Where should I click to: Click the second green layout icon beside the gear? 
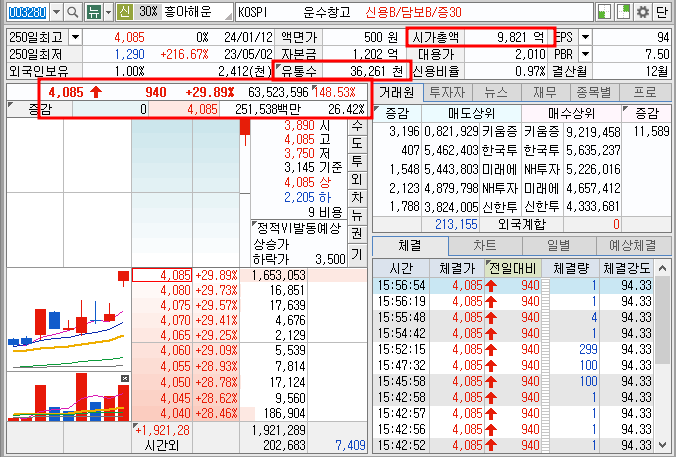623,12
